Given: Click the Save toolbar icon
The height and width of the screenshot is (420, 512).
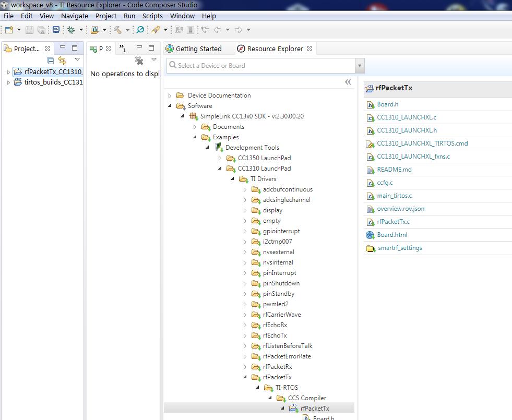Looking at the screenshot, I should coord(29,30).
